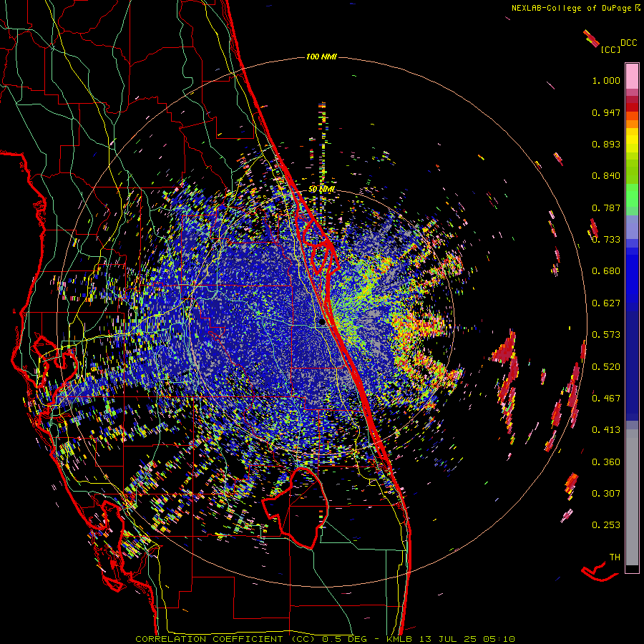Viewport: 644px width, 644px height.
Task: Select the 0.360 scale value
Action: (606, 462)
